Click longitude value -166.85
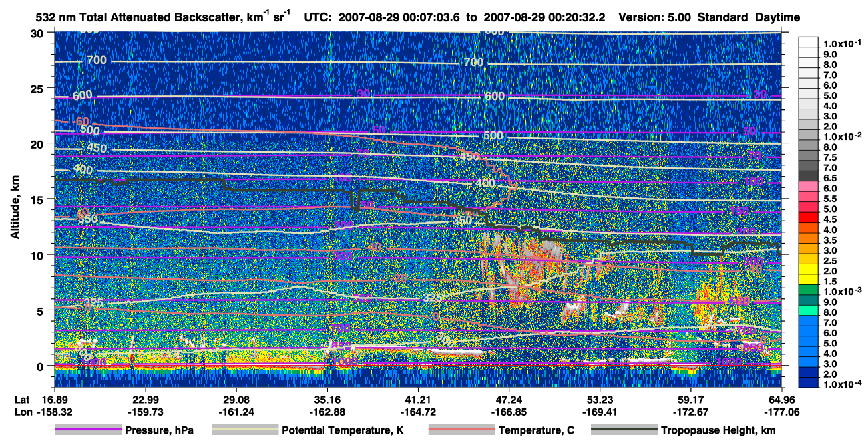Screen dimensions: 868x445 [509, 412]
